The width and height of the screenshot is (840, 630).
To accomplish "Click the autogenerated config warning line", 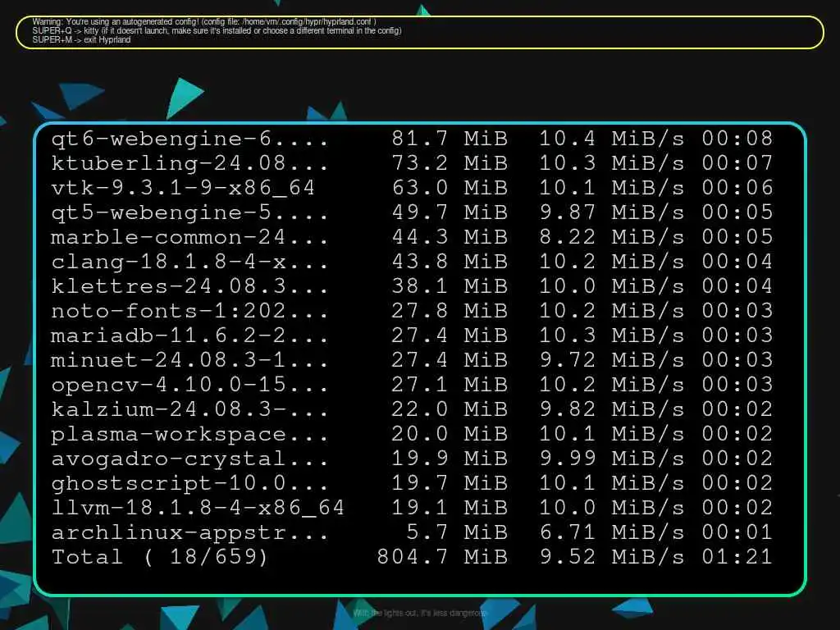I will tap(204, 22).
